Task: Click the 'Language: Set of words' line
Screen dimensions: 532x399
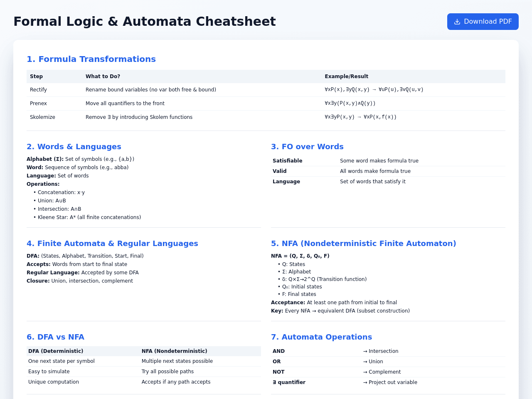Action: click(57, 176)
